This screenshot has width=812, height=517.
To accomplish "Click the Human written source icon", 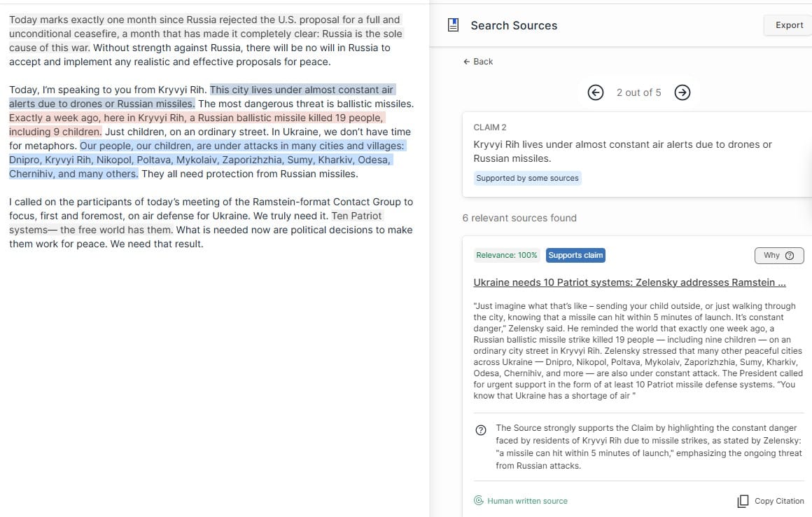I will pos(479,500).
